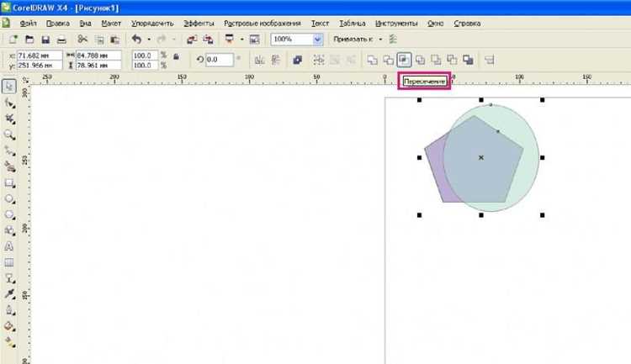Open the zoom level 100% dropdown
Image resolution: width=631 pixels, height=364 pixels.
[x=317, y=40]
